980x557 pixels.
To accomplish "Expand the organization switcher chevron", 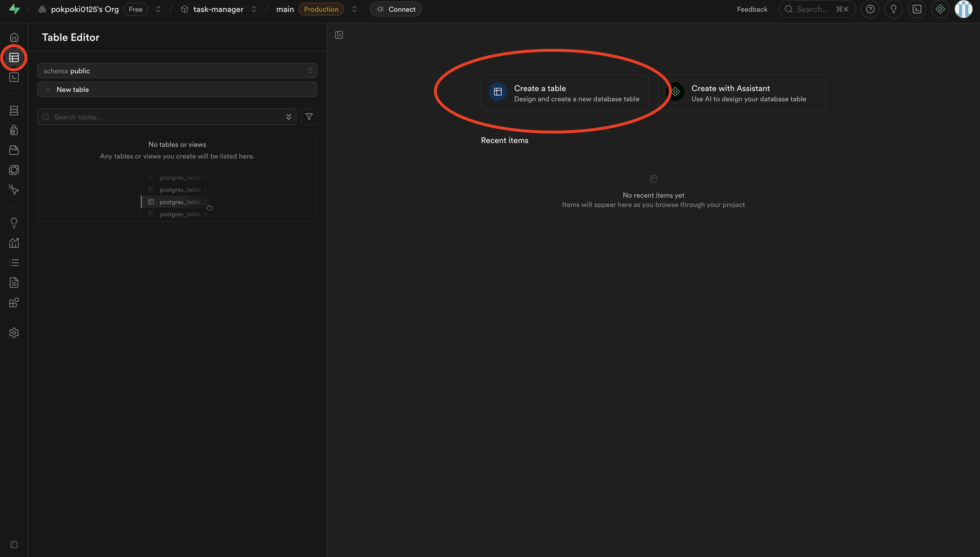I will click(x=158, y=9).
